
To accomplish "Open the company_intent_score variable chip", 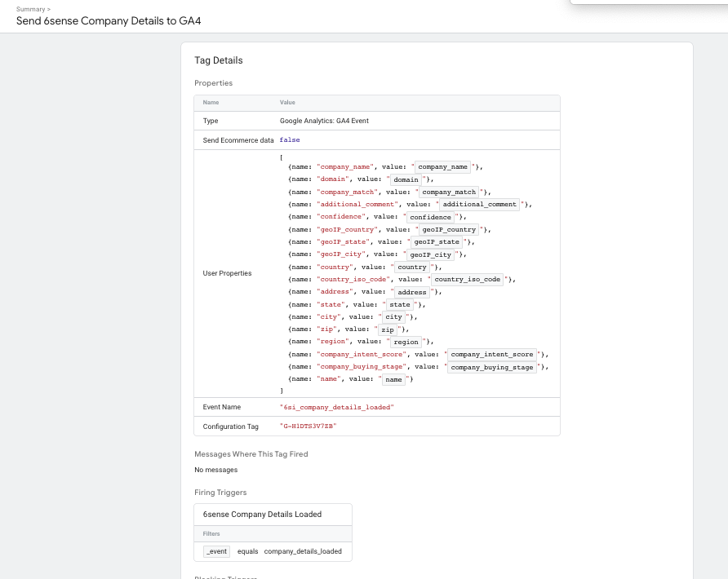I will 491,355.
